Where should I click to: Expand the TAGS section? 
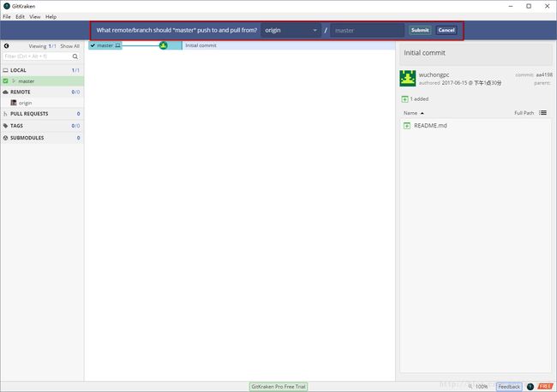(x=42, y=126)
